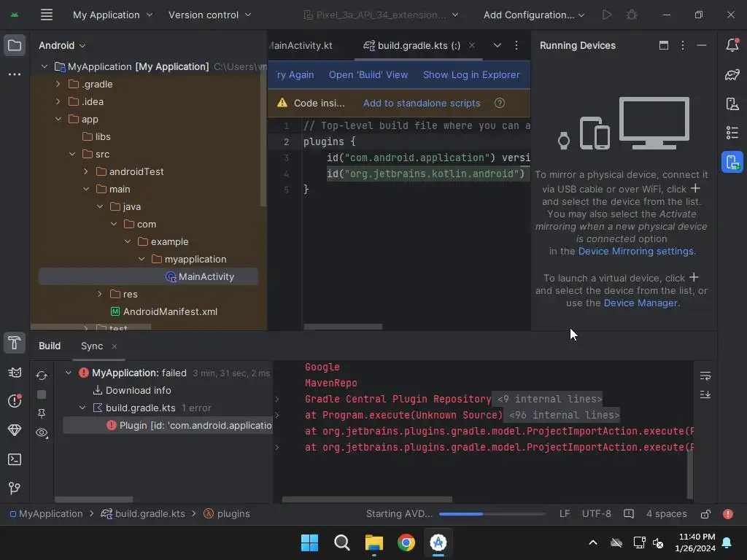Expand the res folder
747x560 pixels.
(99, 294)
